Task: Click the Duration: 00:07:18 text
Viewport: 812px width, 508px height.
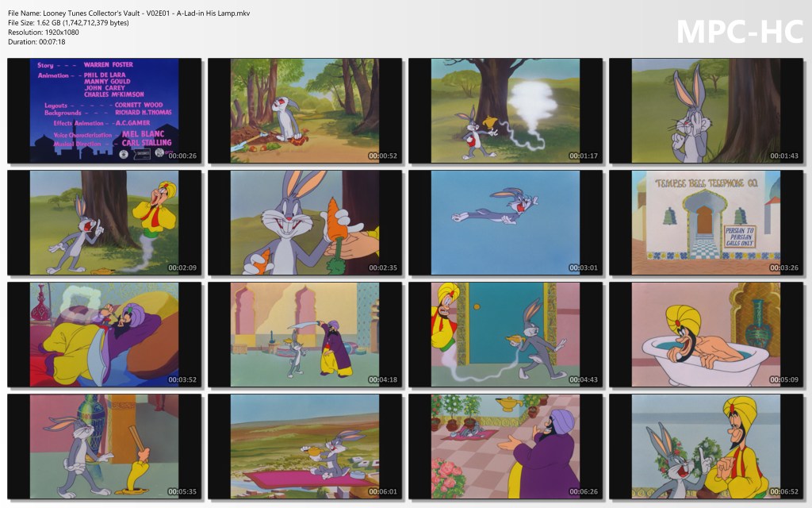Action: (36, 42)
